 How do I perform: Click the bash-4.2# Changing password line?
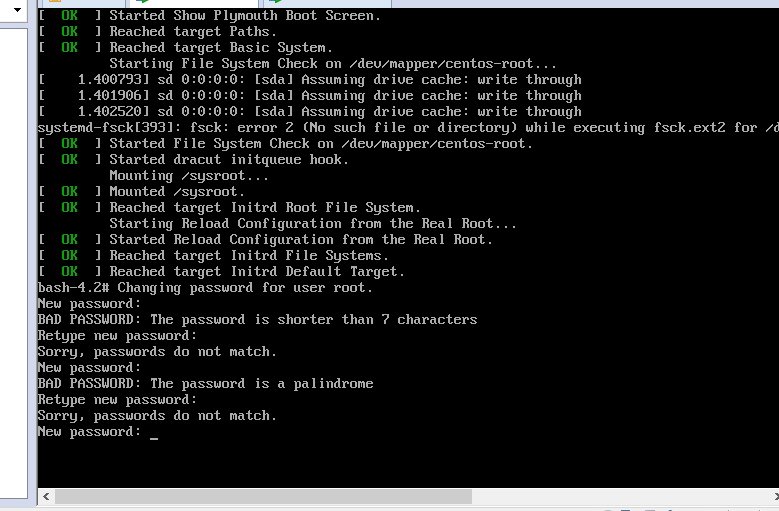(x=205, y=288)
